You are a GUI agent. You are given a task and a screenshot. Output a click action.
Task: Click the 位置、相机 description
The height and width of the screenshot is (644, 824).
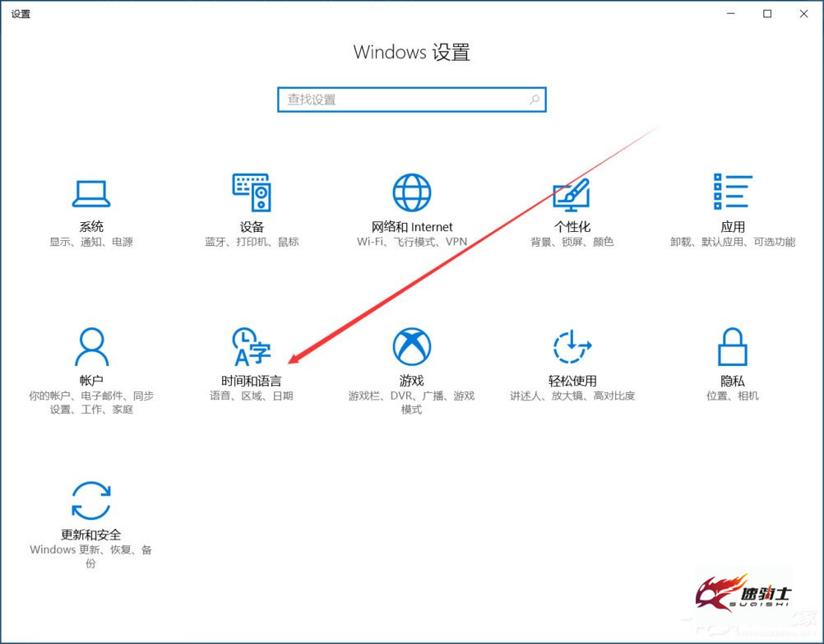click(x=733, y=396)
